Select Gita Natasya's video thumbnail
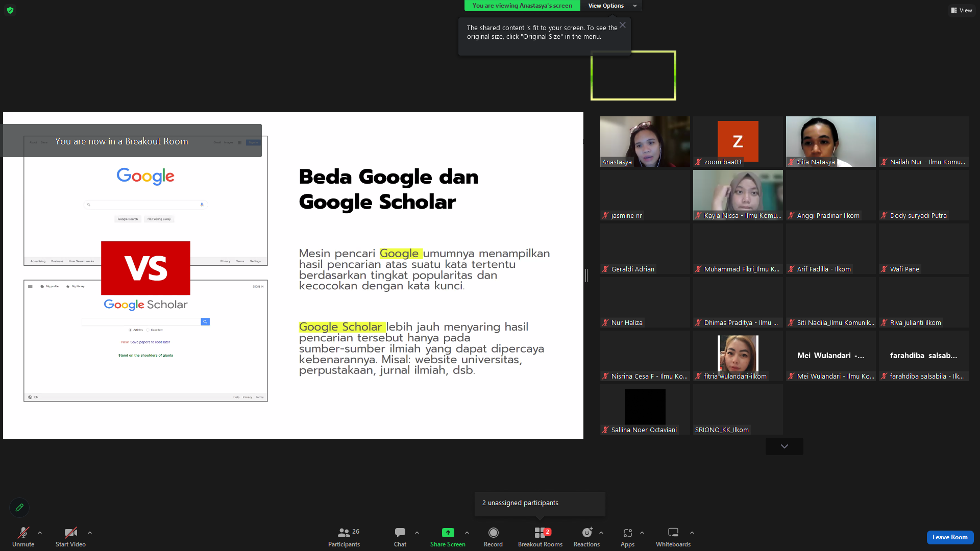The width and height of the screenshot is (980, 551). tap(831, 141)
